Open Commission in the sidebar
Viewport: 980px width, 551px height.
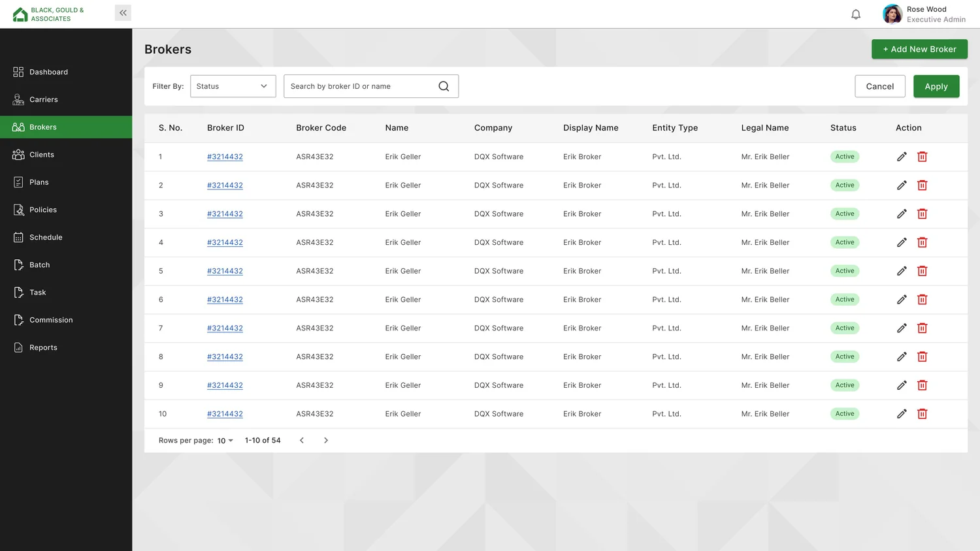pyautogui.click(x=66, y=320)
